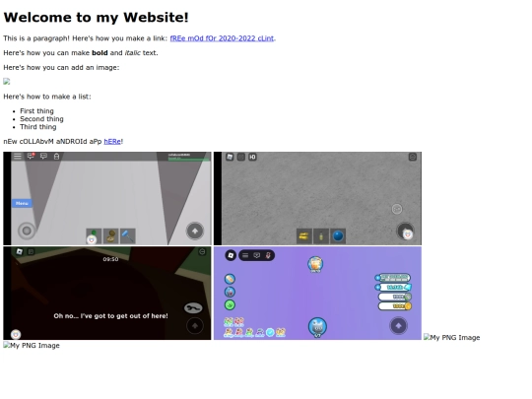Click 'My PNG Image' placeholder right of the collage
The height and width of the screenshot is (399, 532).
point(451,337)
